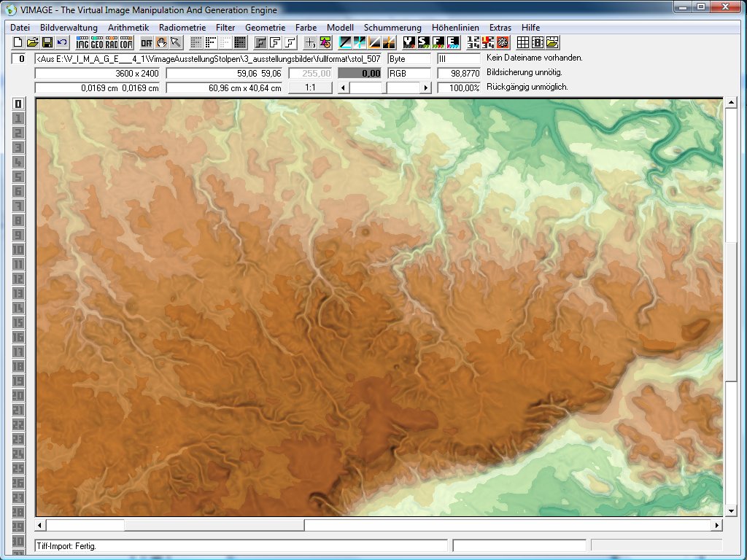Open the Bildverwaltung menu
Image resolution: width=747 pixels, height=560 pixels.
click(x=69, y=27)
